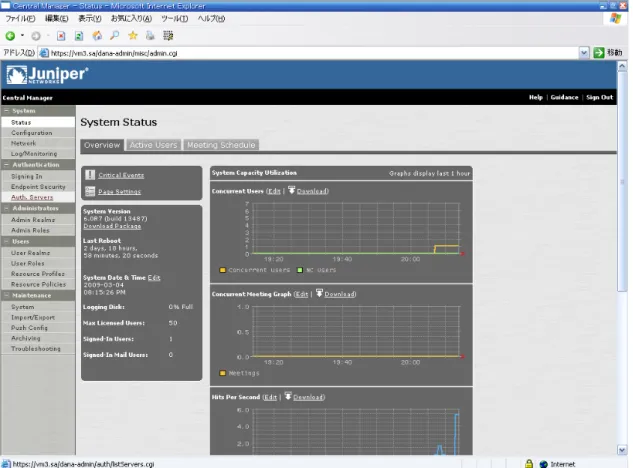Screen dimensions: 633x468
Task: Click the security lock icon in status bar
Action: coord(529,464)
